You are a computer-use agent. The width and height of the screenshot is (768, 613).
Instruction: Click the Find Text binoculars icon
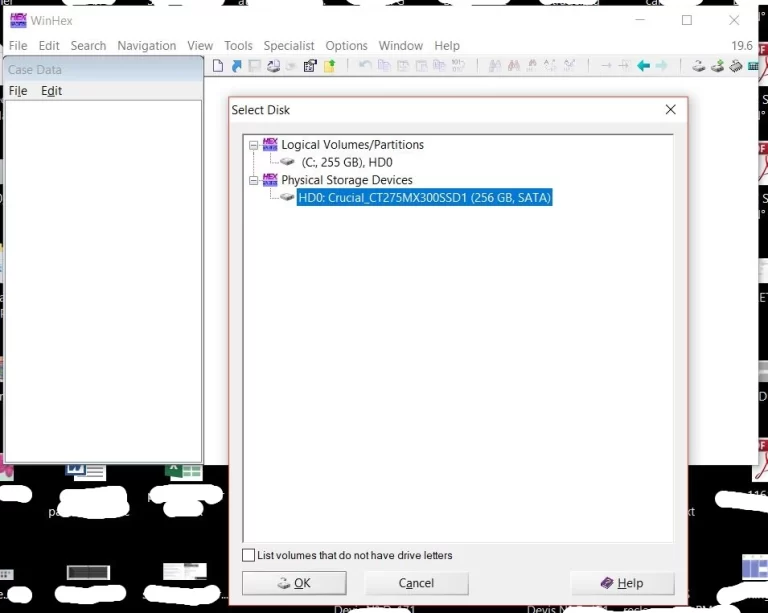(495, 65)
